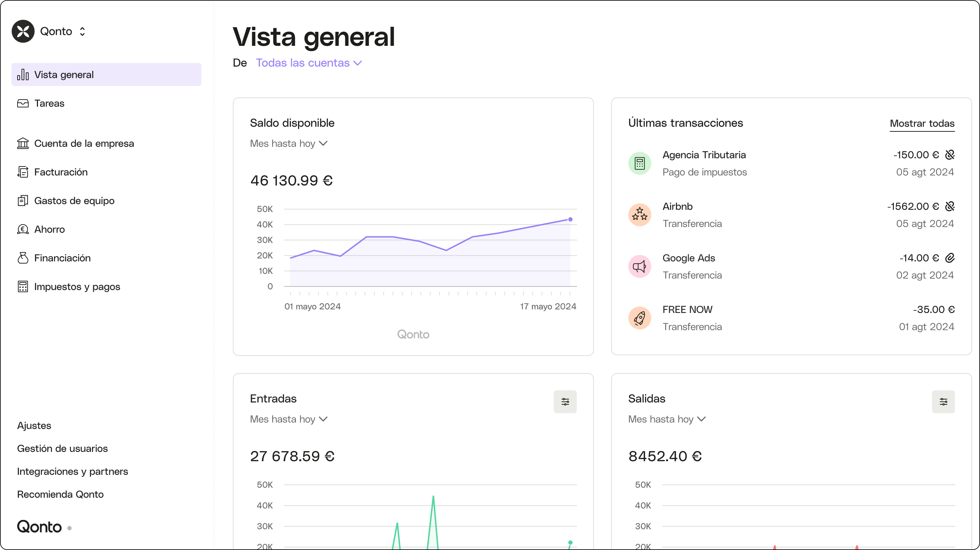Open Integraciones y partners

[x=72, y=471]
